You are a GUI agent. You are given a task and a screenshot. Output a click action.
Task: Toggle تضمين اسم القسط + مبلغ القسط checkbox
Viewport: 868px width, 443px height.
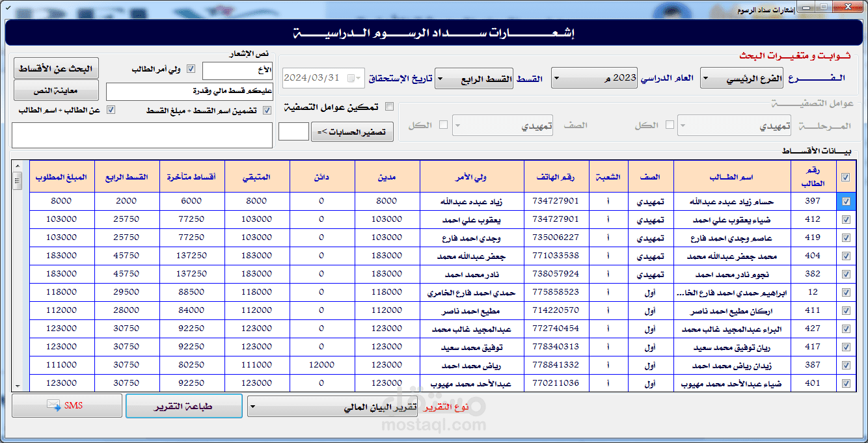267,111
